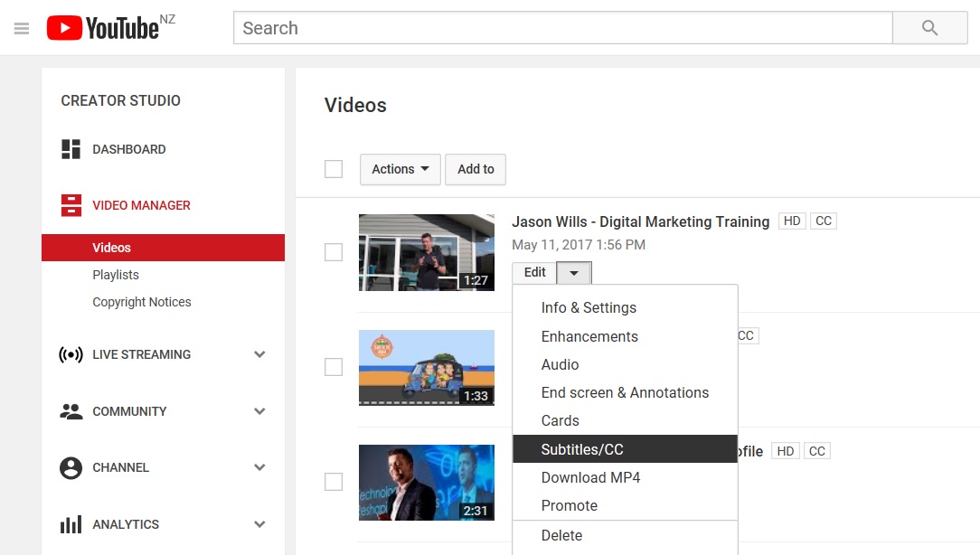Select End screen & Annotations
980x555 pixels.
point(625,392)
